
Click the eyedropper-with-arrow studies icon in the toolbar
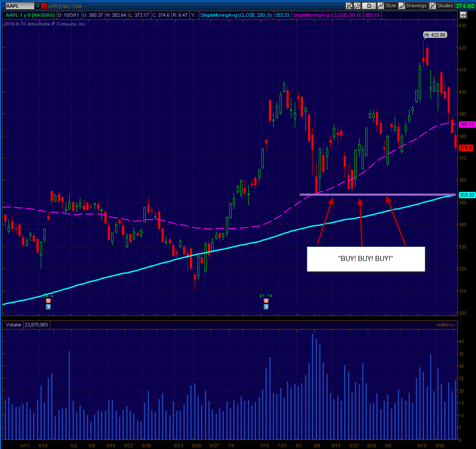(349, 6)
